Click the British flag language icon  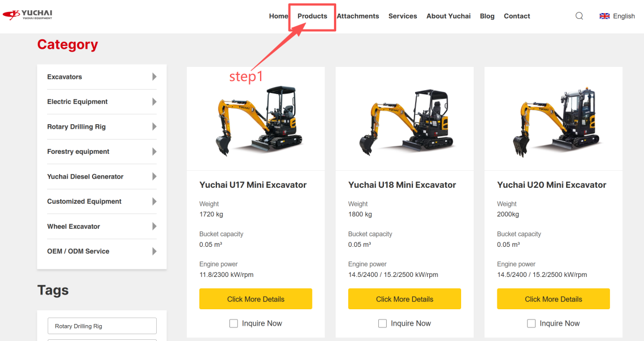click(604, 16)
